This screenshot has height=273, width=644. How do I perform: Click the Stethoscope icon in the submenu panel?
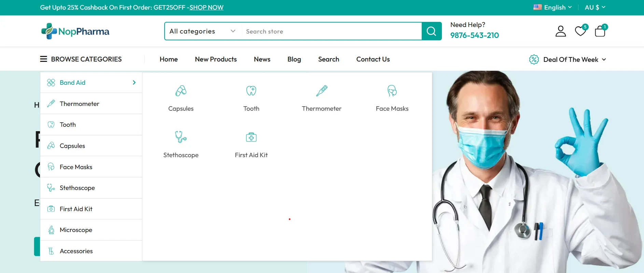(181, 137)
